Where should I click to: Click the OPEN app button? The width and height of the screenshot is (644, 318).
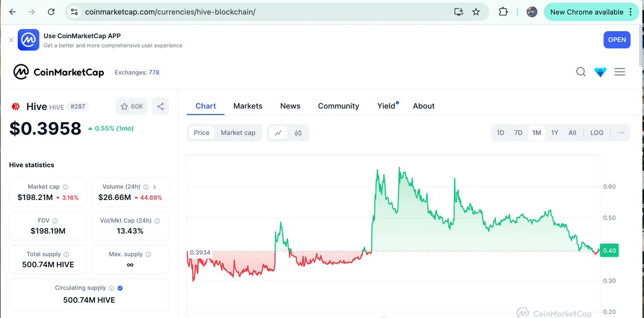coord(617,40)
